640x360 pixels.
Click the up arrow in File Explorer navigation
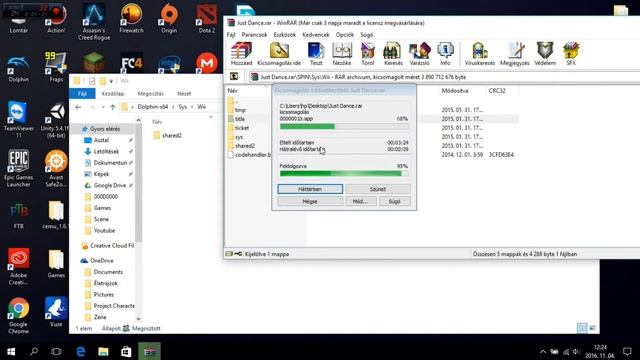113,107
